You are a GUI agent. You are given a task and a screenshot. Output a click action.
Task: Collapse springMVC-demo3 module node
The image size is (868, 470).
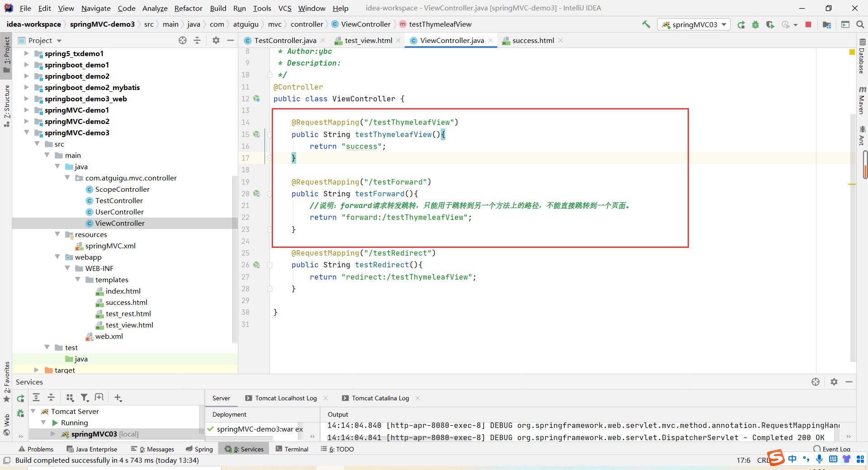[x=27, y=132]
